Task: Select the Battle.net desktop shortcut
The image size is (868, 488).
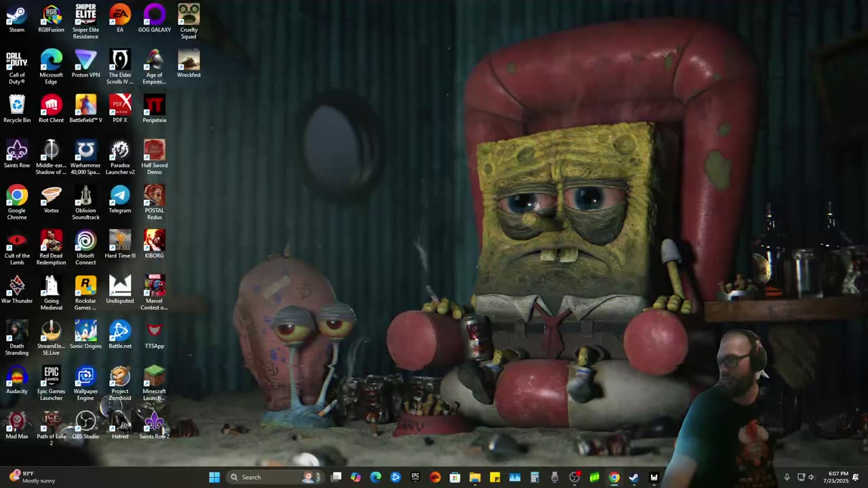Action: 120,335
